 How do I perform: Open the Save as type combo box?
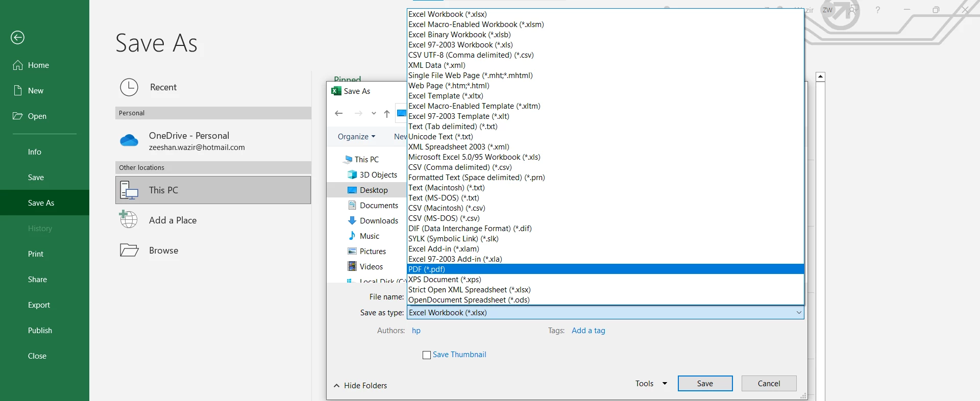click(x=605, y=313)
